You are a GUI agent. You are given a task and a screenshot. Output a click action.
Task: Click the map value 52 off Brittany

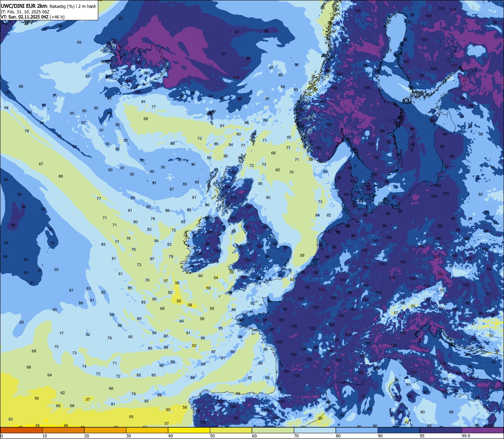[x=194, y=345]
